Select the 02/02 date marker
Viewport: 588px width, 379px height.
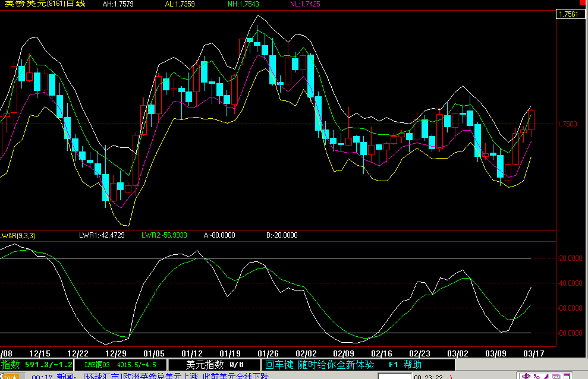306,353
